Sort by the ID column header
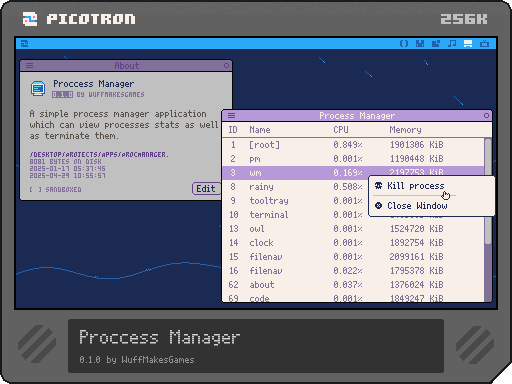512x384 pixels. [x=233, y=130]
